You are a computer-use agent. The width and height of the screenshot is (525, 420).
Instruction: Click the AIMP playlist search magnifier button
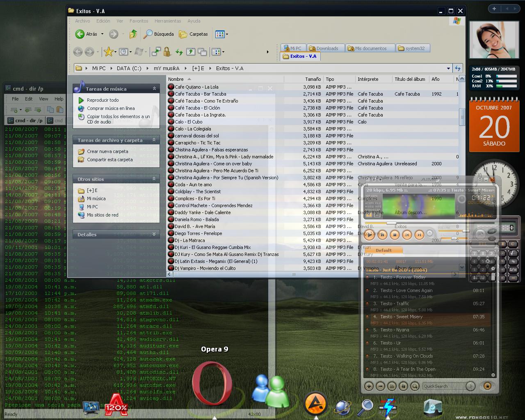(415, 386)
